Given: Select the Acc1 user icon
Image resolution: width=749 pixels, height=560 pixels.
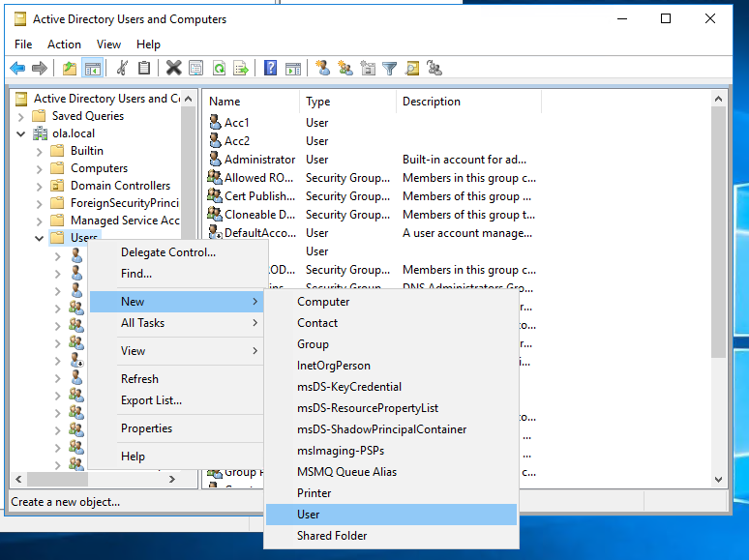Looking at the screenshot, I should coord(216,122).
